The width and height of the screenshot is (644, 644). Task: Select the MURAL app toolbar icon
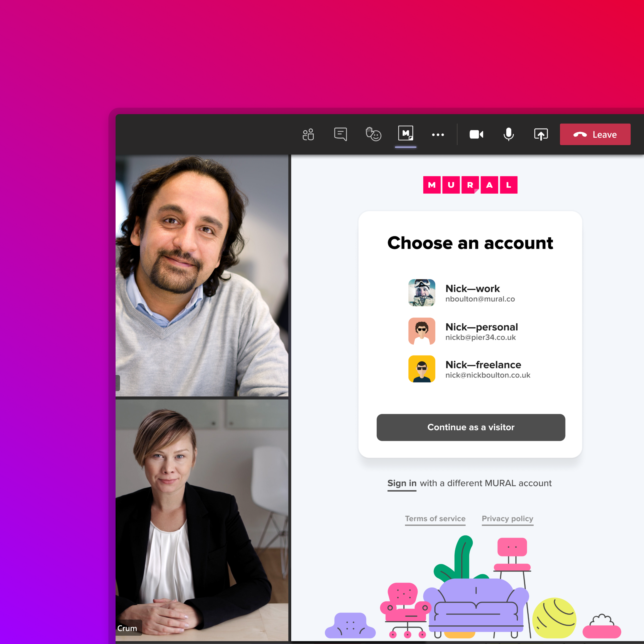(405, 134)
